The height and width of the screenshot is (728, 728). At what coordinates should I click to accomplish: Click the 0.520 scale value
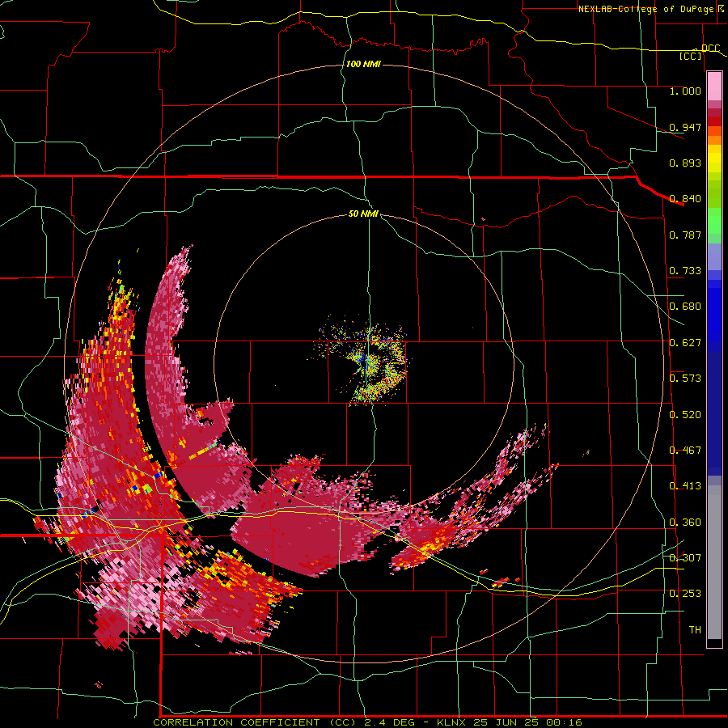pos(685,415)
